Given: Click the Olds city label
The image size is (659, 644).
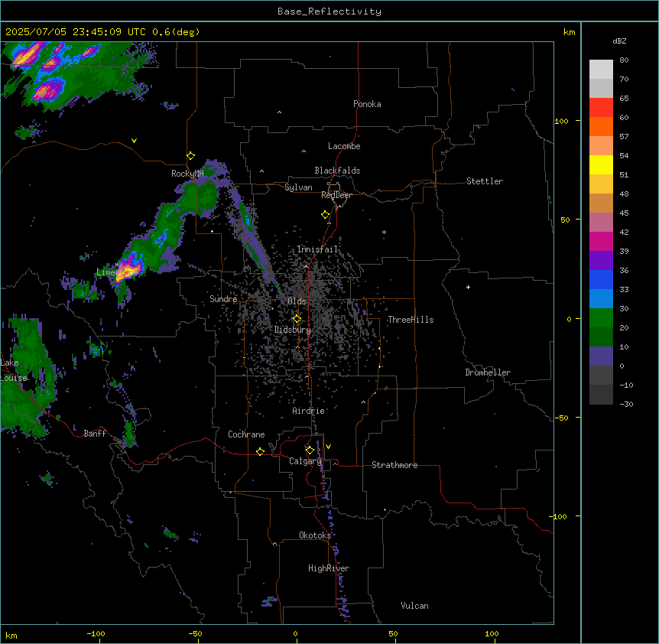Looking at the screenshot, I should 297,301.
